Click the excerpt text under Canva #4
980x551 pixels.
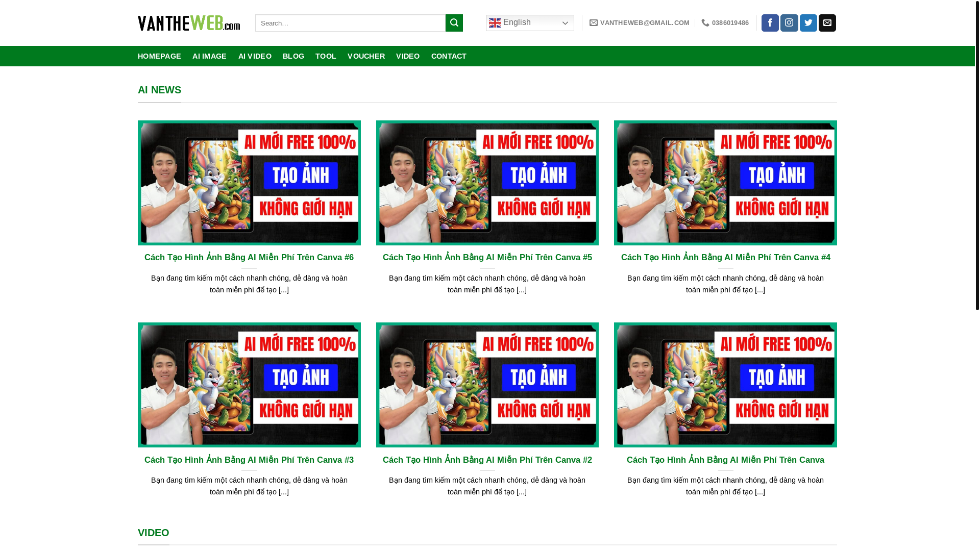tap(725, 284)
